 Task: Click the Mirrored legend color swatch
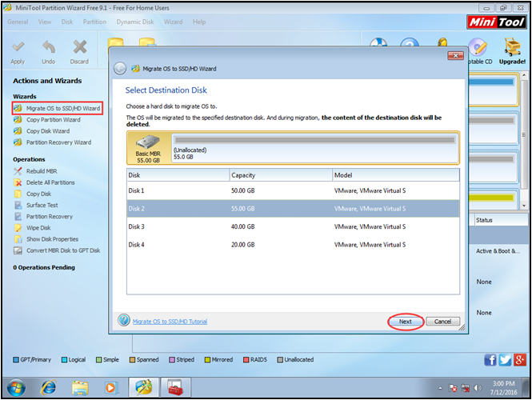coord(207,360)
